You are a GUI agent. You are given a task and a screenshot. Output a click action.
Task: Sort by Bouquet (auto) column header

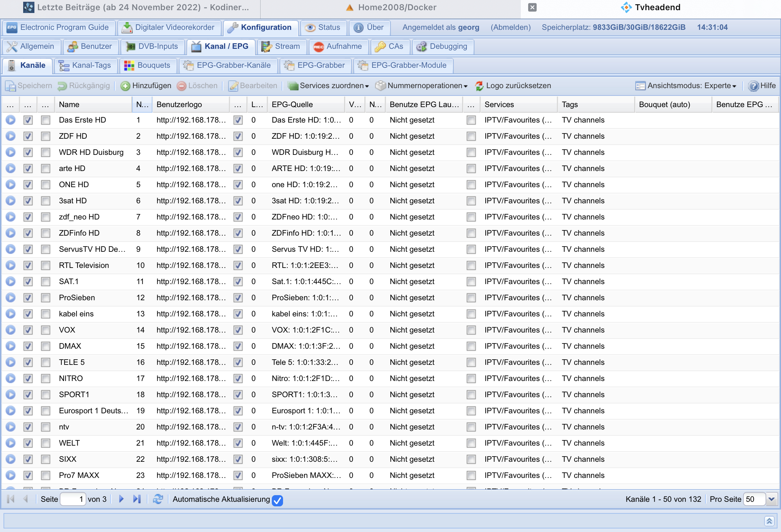673,105
